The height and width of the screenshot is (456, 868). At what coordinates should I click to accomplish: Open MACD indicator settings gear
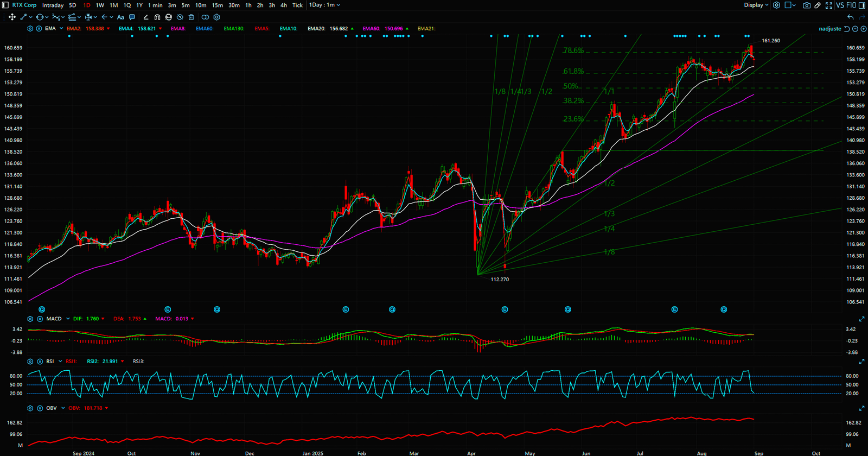point(30,319)
